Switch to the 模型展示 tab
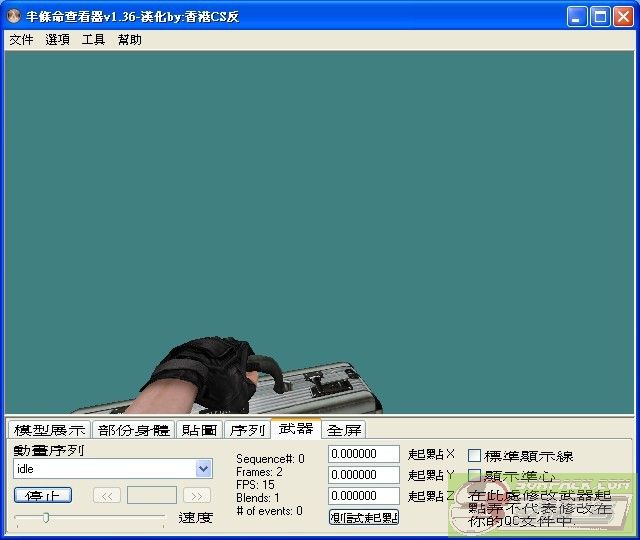Viewport: 640px width, 540px height. click(x=49, y=430)
